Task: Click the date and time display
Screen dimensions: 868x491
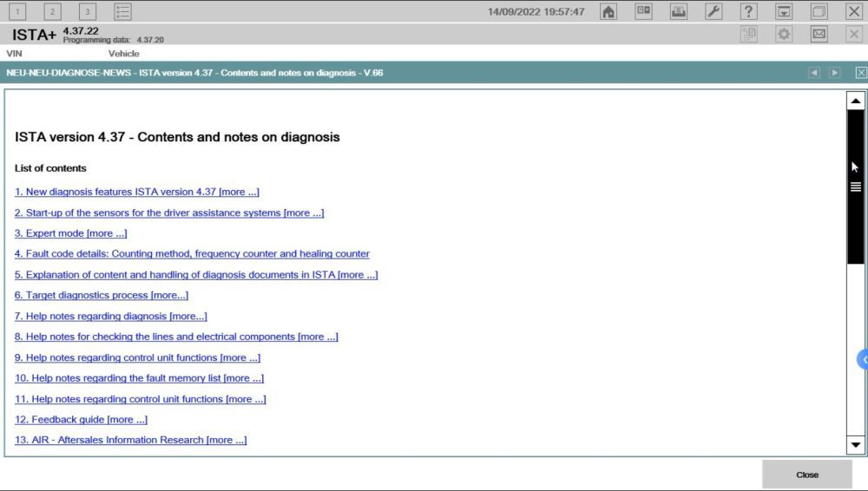Action: 536,11
